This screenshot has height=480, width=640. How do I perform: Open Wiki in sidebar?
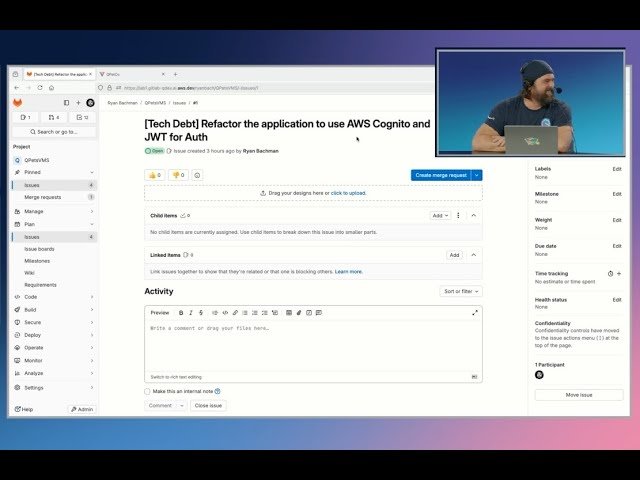(29, 273)
